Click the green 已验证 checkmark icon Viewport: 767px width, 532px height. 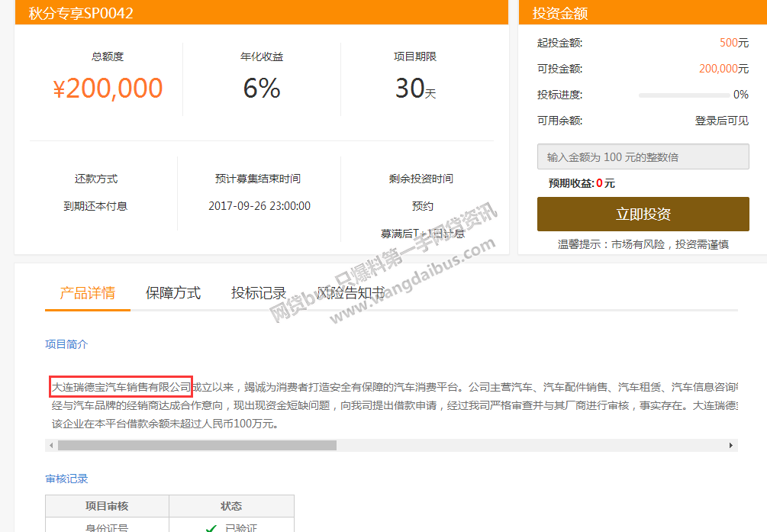(211, 529)
